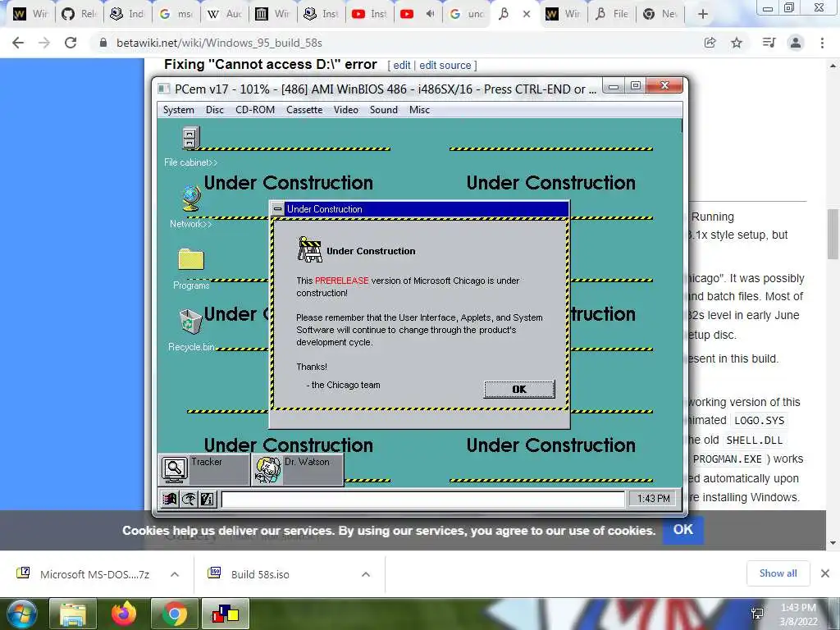Open PCem CD-ROM menu

pyautogui.click(x=255, y=110)
